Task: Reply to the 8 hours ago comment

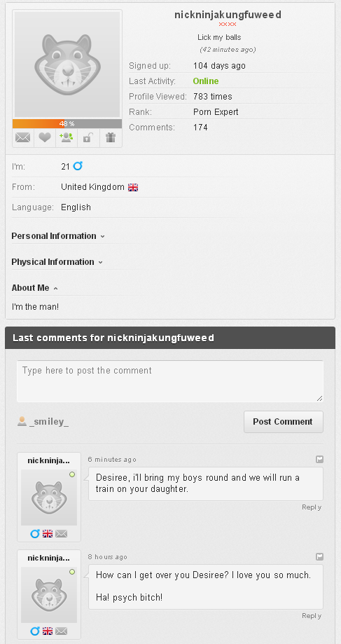Action: tap(312, 616)
